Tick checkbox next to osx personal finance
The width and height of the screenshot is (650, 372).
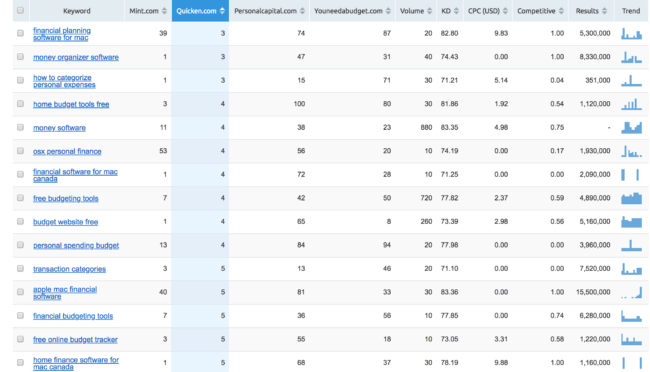pyautogui.click(x=20, y=151)
